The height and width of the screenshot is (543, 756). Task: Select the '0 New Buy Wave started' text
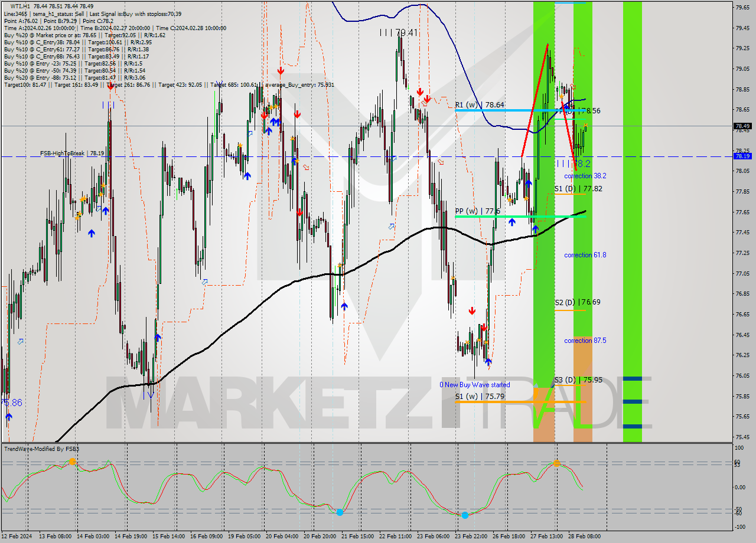pyautogui.click(x=474, y=385)
